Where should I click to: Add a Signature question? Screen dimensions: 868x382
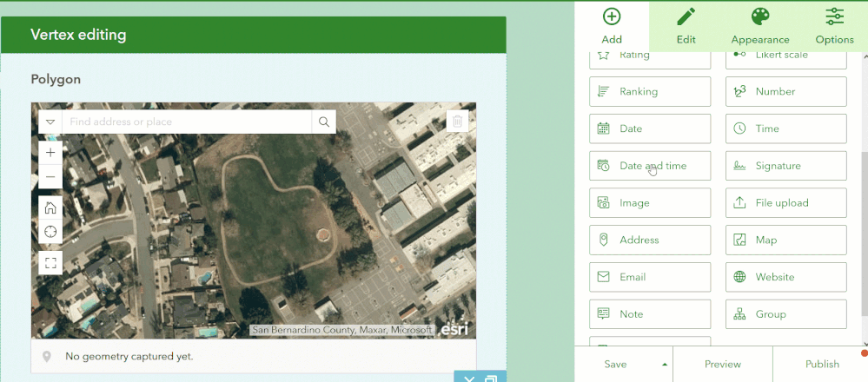click(x=786, y=165)
